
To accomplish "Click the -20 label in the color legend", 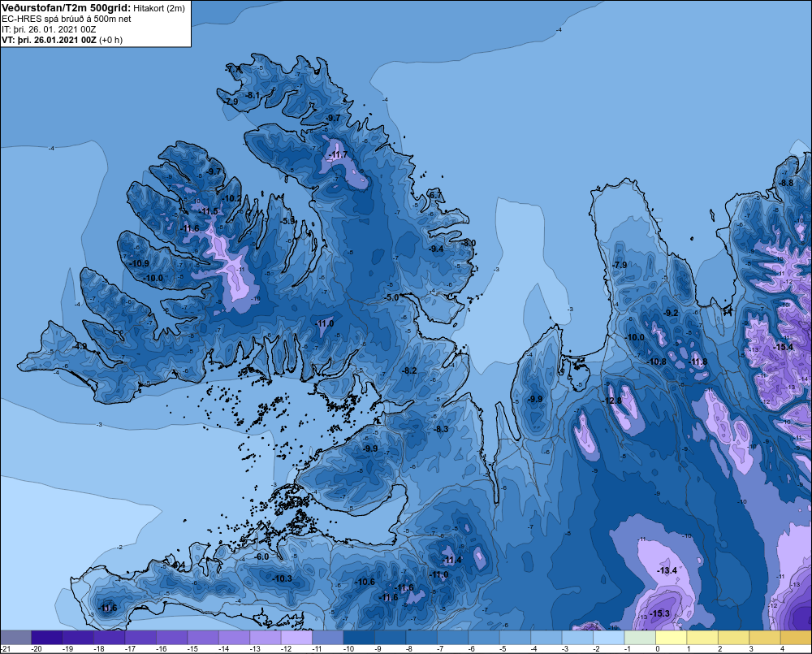I will tap(37, 649).
